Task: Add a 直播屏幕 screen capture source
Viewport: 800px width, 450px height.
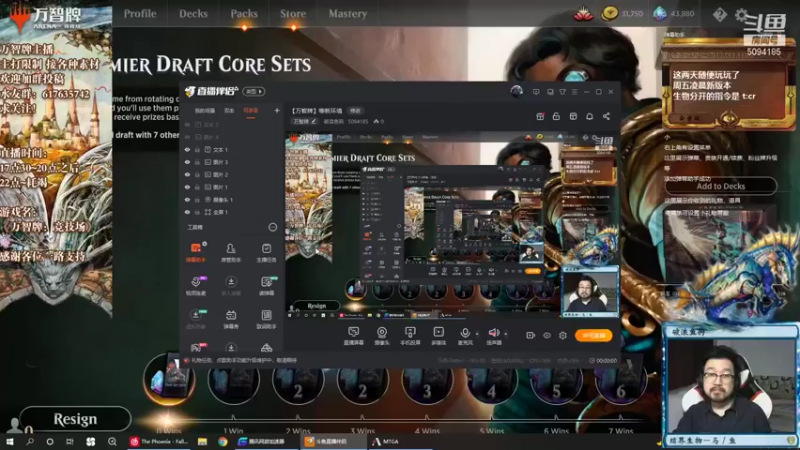Action: [354, 336]
